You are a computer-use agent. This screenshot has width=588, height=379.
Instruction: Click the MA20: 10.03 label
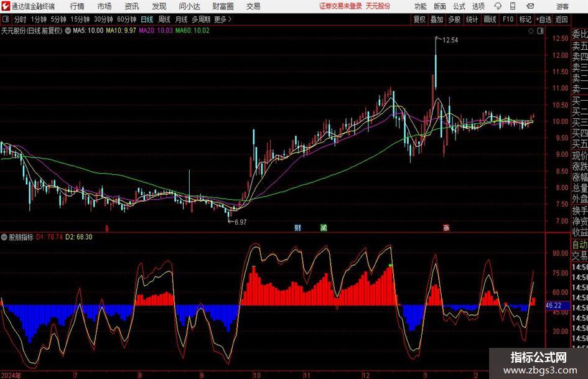(156, 30)
